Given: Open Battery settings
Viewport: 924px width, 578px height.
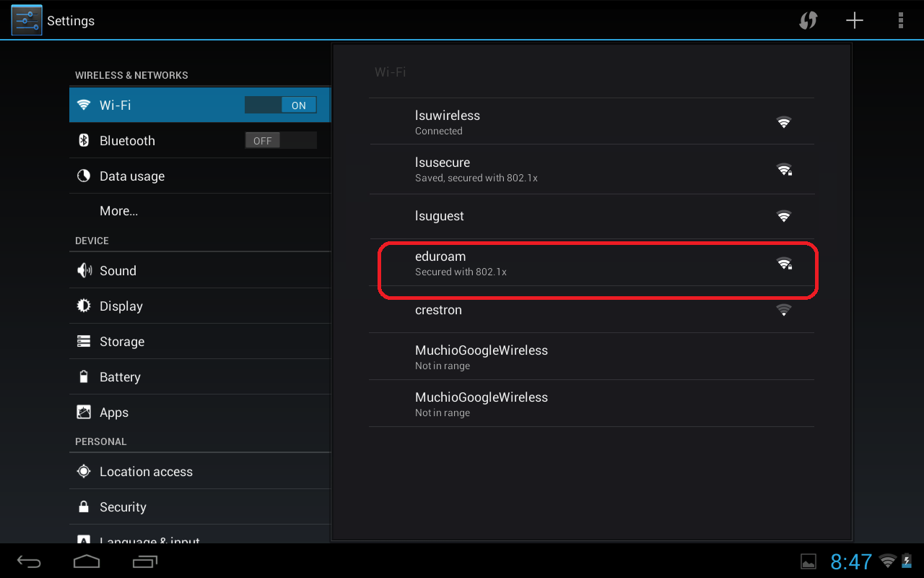Looking at the screenshot, I should [x=200, y=376].
